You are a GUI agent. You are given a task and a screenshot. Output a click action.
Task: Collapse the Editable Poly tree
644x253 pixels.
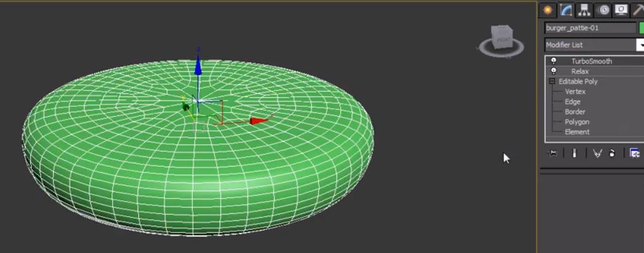[552, 81]
